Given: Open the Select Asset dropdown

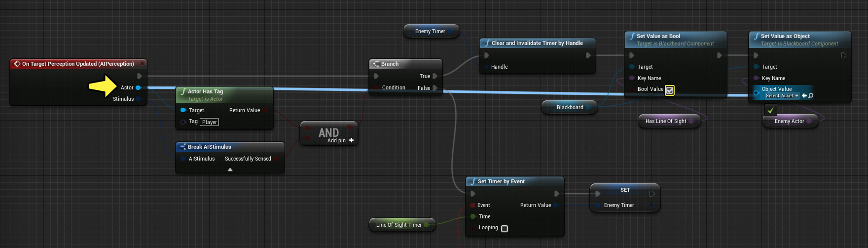Looking at the screenshot, I should (x=782, y=96).
